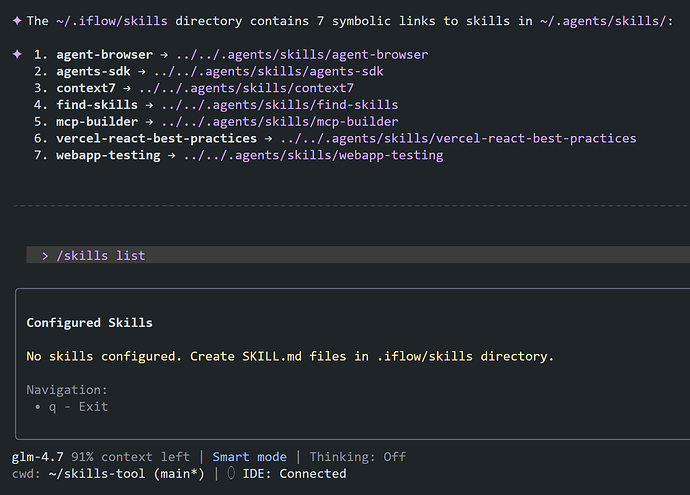690x495 pixels.
Task: Select the agents-sdk skill entry
Action: click(97, 71)
